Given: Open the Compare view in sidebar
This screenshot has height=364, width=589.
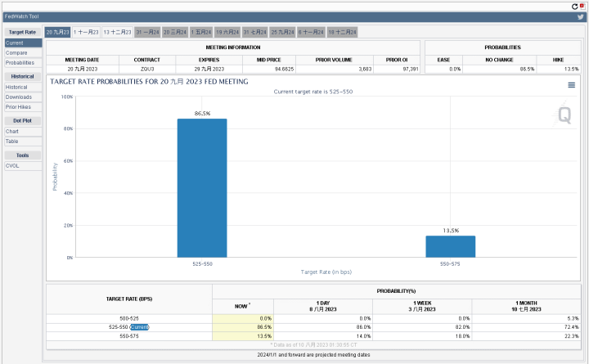Looking at the screenshot, I should 23,53.
